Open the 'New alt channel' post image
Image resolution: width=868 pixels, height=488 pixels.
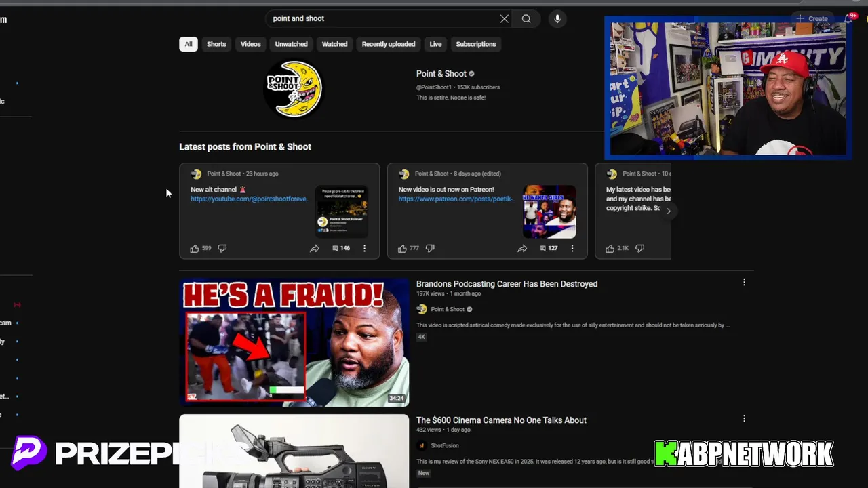342,212
